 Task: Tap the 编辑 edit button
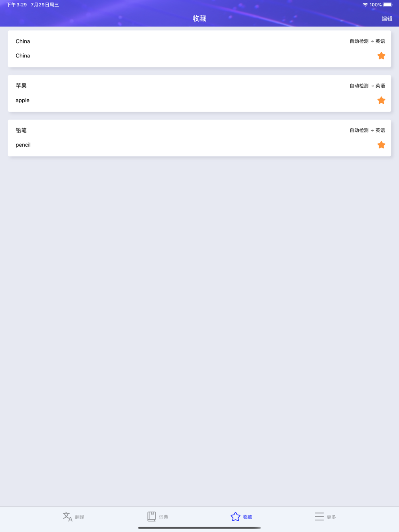coord(387,19)
